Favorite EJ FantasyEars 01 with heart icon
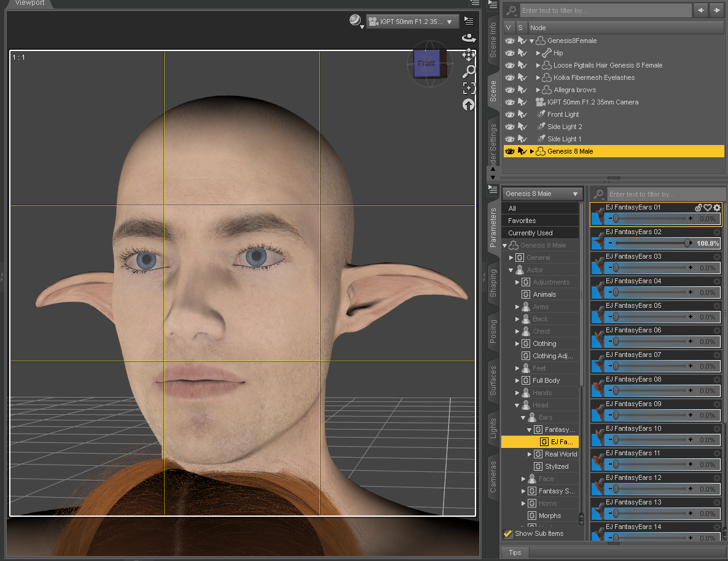Screen dimensions: 728x561 707,208
